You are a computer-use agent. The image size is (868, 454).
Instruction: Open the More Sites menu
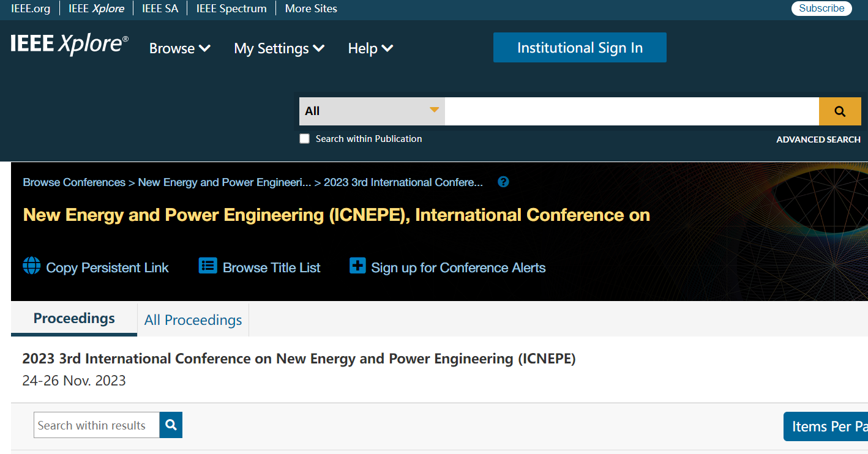click(311, 9)
